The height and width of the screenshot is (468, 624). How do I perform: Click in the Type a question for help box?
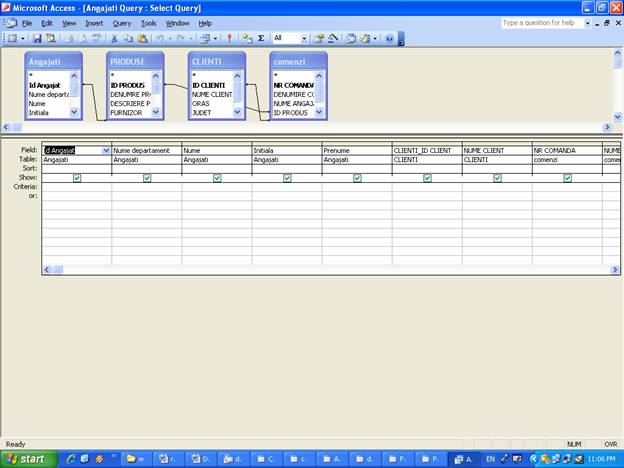click(x=542, y=23)
